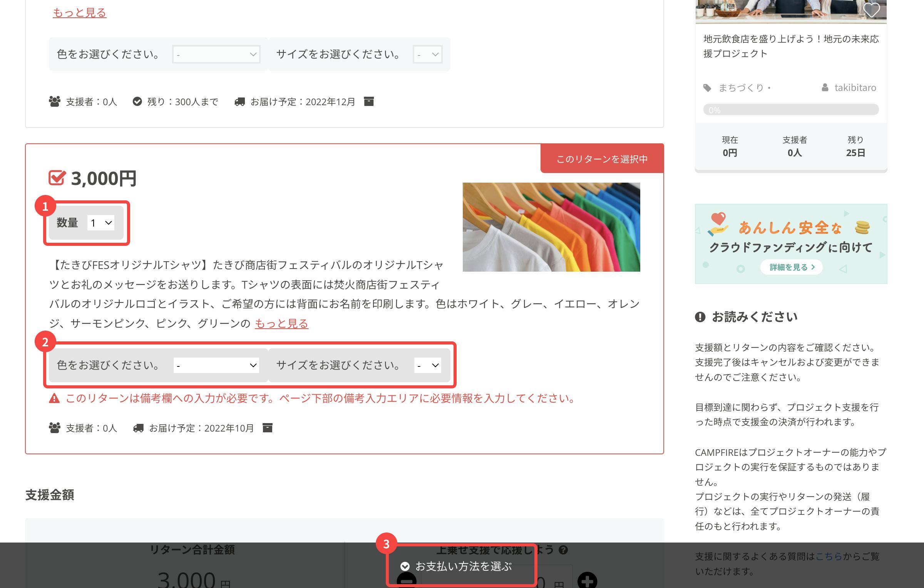Screen dimensions: 924x588
Task: Click the box icon next to 2022年10月 delivery
Action: [x=268, y=428]
